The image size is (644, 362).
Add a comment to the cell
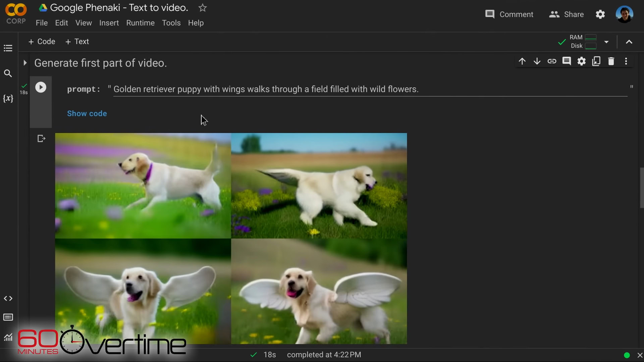click(x=567, y=61)
